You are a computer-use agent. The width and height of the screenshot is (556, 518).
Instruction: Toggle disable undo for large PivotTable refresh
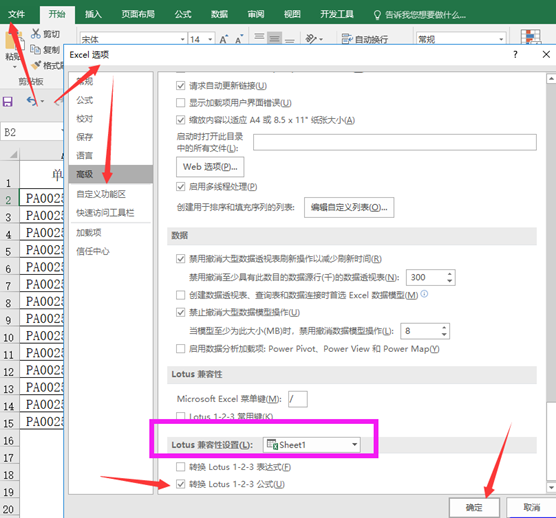[180, 258]
